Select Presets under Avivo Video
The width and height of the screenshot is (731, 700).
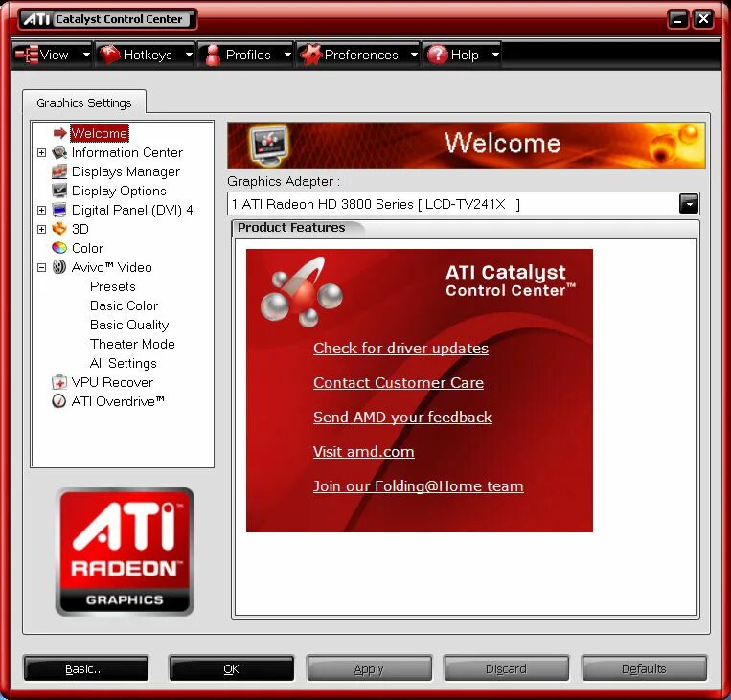click(113, 286)
